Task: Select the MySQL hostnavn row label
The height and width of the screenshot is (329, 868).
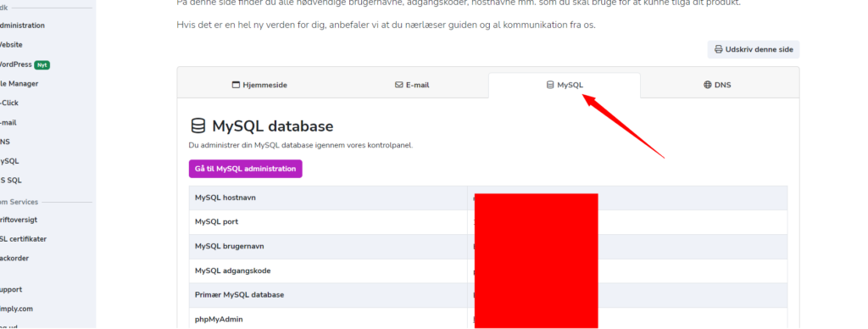Action: 225,198
